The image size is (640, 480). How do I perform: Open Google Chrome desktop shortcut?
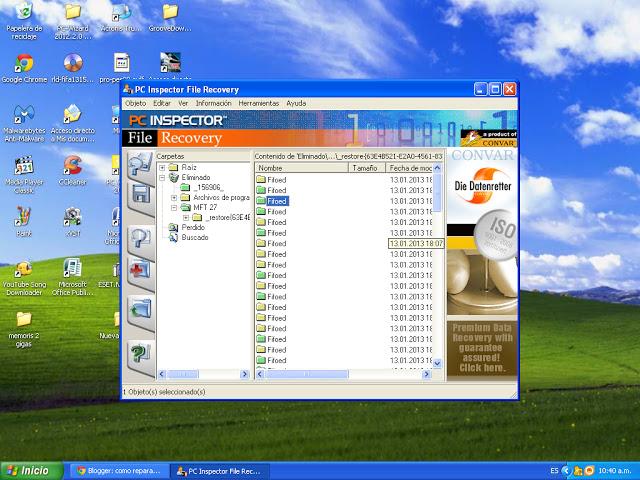coord(24,67)
